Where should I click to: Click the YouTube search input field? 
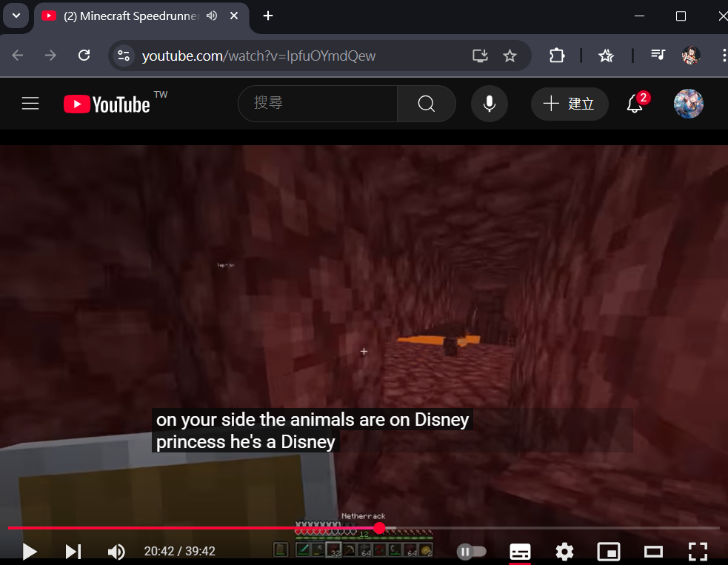click(x=318, y=103)
